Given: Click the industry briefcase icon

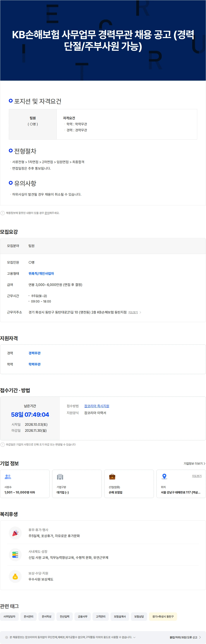Looking at the screenshot, I should [112, 476].
